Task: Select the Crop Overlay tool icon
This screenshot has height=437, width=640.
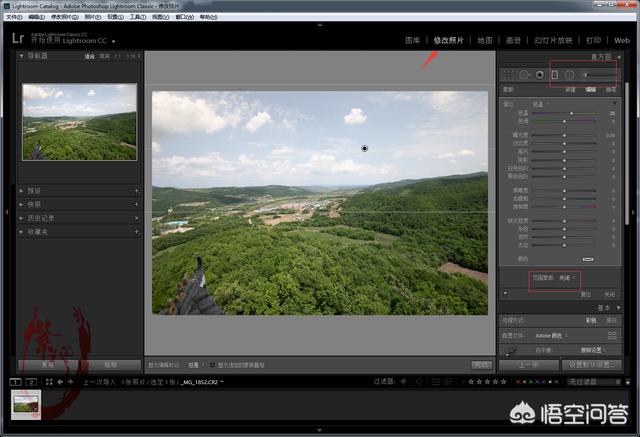Action: click(508, 74)
